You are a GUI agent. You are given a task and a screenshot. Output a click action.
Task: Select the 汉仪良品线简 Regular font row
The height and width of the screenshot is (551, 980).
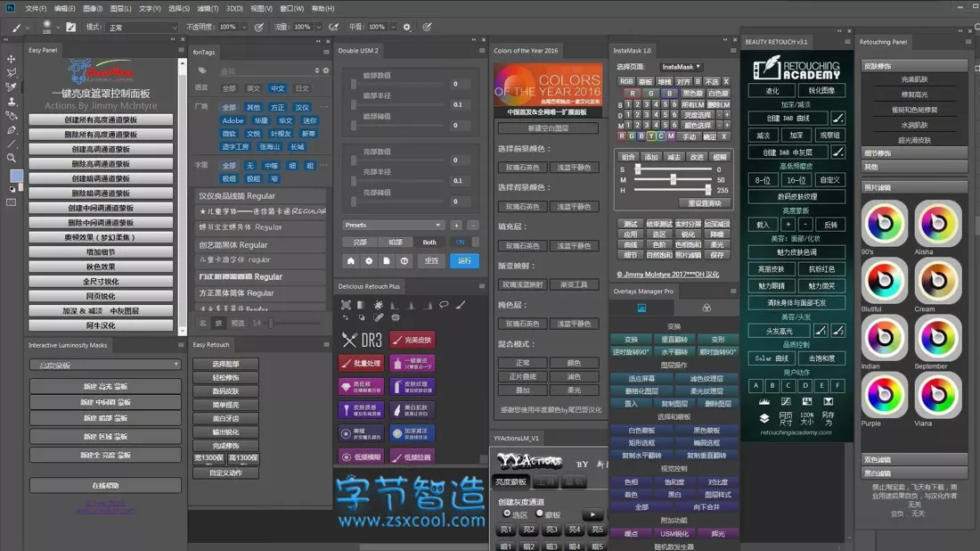261,196
